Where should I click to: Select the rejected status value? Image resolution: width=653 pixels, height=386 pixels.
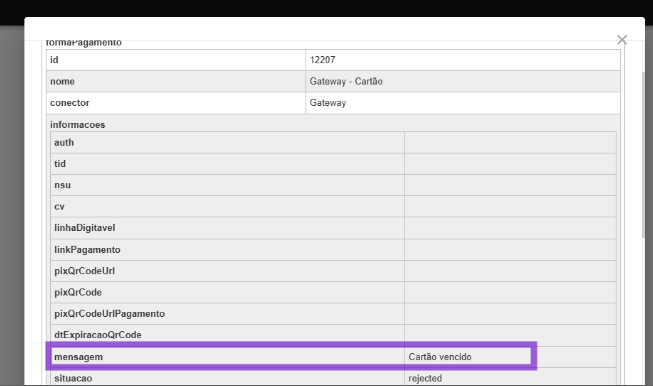click(425, 379)
